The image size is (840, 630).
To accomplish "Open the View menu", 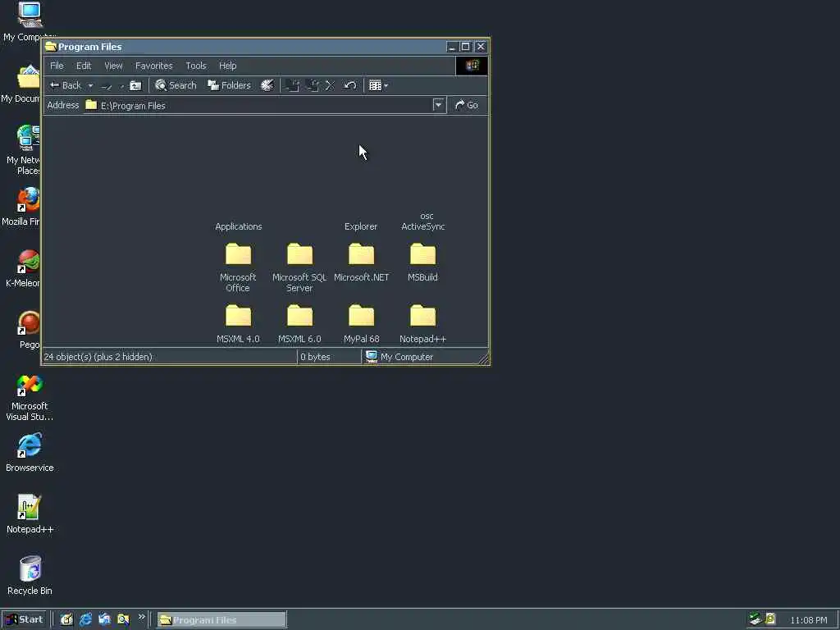I will [113, 66].
